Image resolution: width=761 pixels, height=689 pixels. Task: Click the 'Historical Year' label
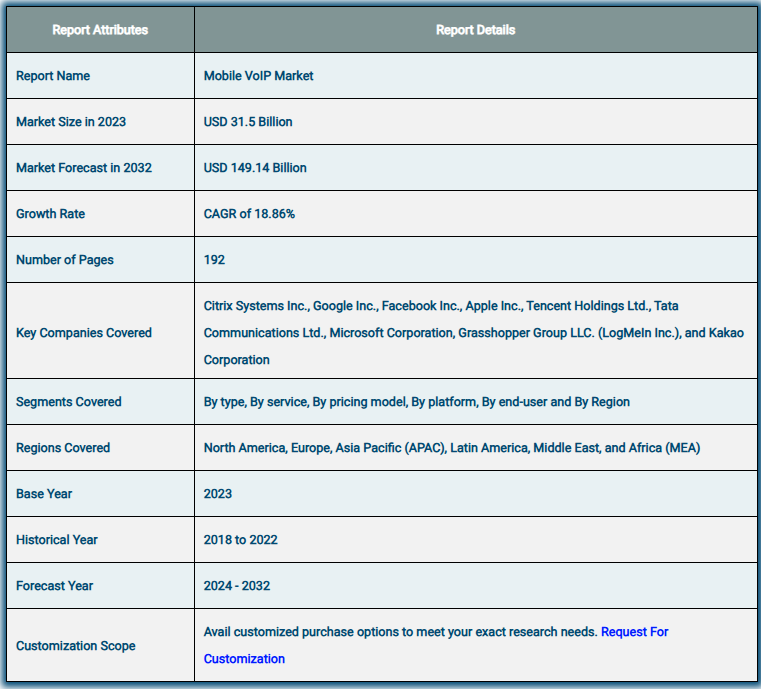click(x=57, y=540)
